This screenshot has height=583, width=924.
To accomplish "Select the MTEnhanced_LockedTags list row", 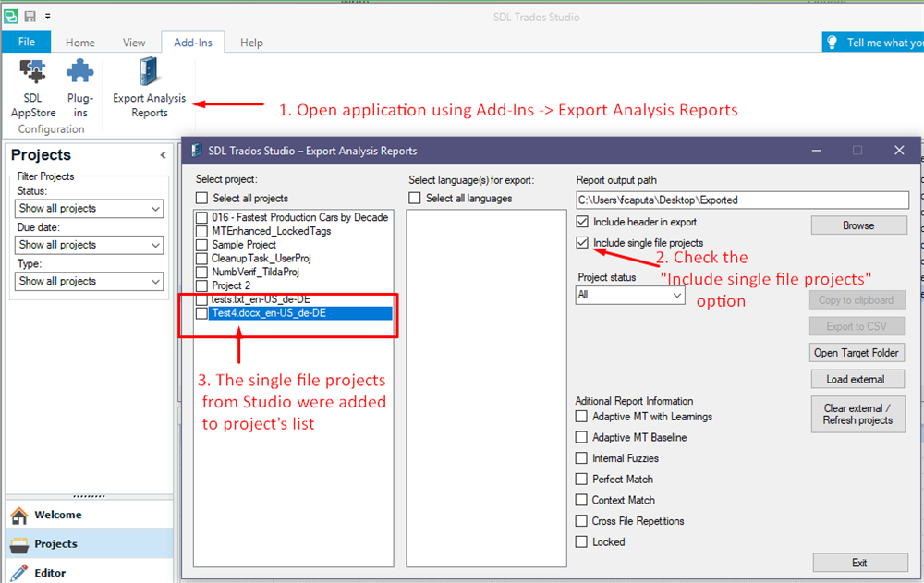I will click(272, 231).
